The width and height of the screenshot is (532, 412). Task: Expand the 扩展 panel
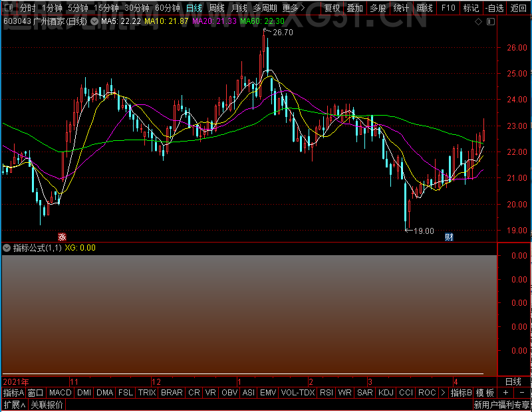click(x=15, y=405)
